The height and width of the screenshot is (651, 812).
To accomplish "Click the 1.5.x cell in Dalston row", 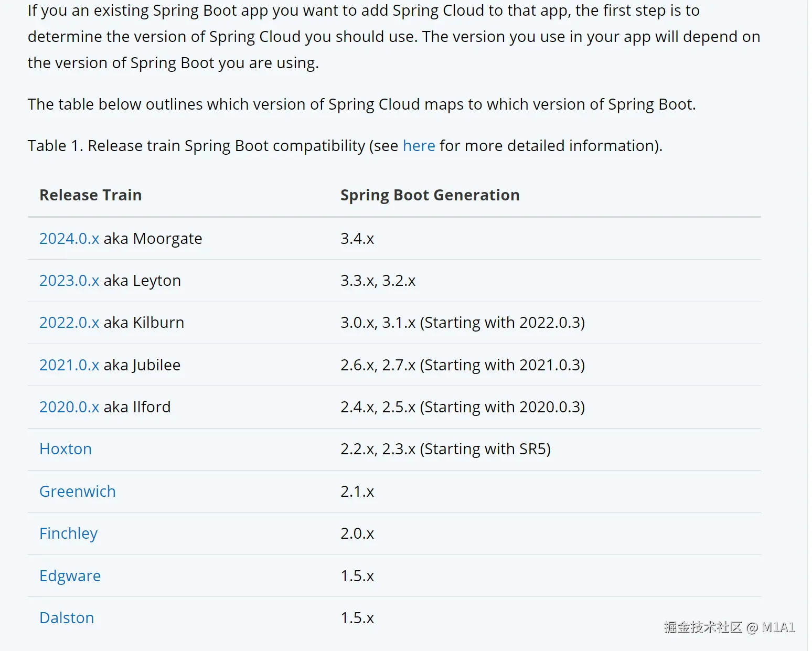I will tap(357, 618).
